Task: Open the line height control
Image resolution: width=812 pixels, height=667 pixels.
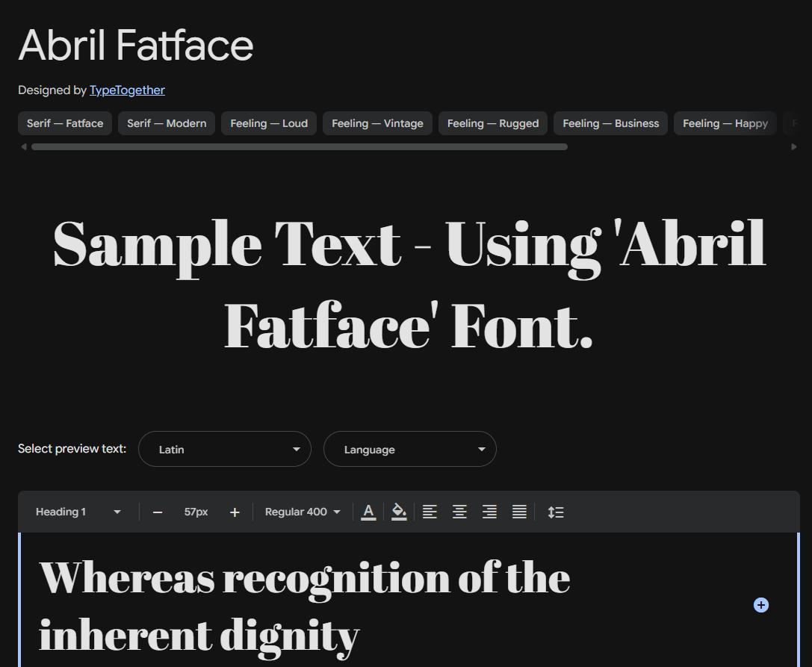Action: point(556,512)
